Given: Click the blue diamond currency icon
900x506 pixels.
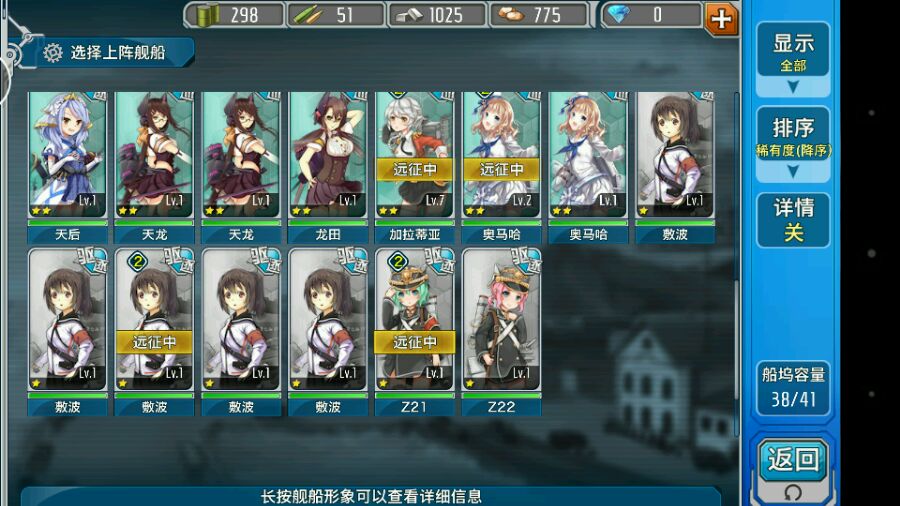Looking at the screenshot, I should coord(618,14).
